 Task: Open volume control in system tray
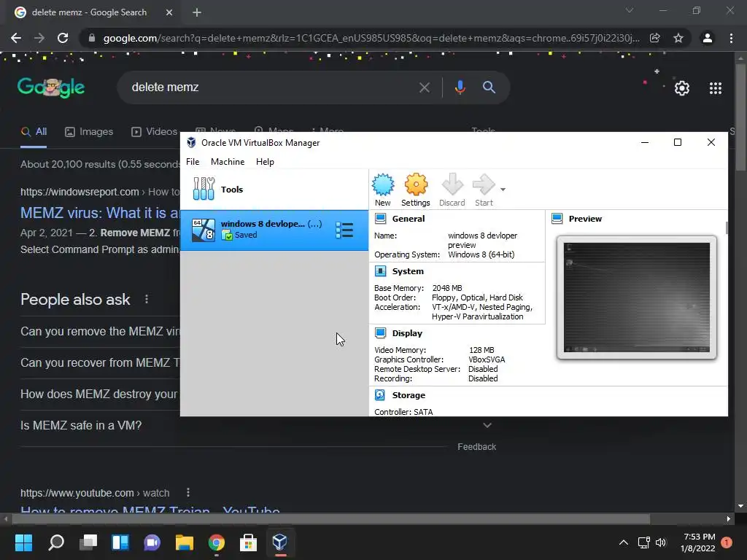pyautogui.click(x=661, y=542)
